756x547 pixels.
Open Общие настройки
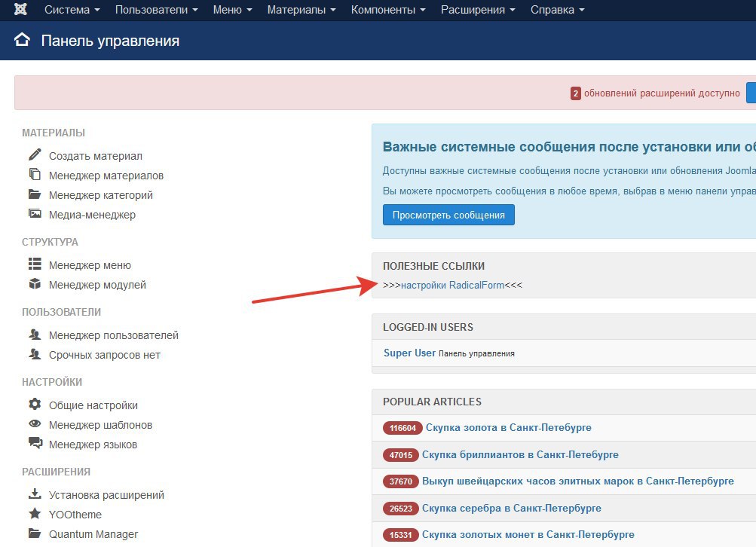[x=93, y=406]
